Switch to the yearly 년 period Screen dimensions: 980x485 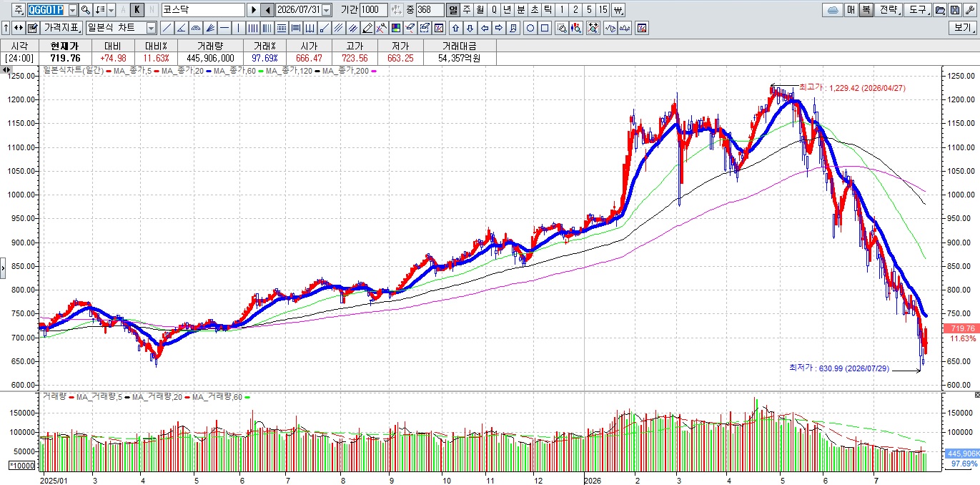pos(507,10)
